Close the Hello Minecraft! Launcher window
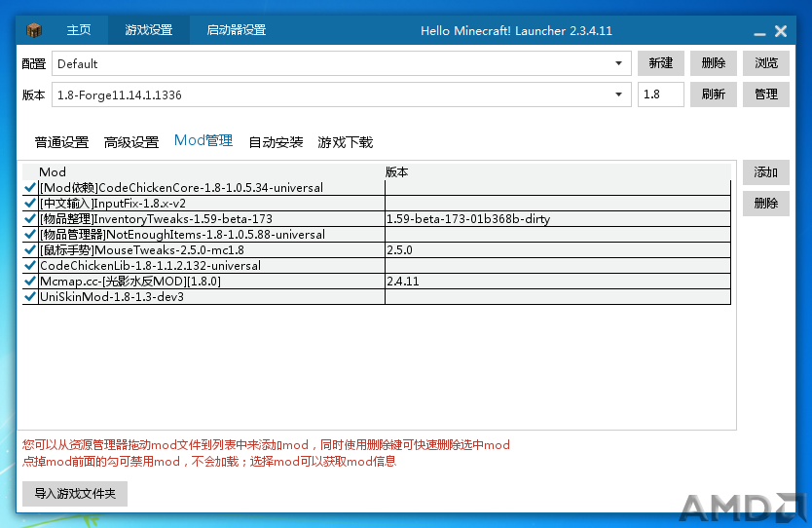The width and height of the screenshot is (812, 528). (781, 31)
